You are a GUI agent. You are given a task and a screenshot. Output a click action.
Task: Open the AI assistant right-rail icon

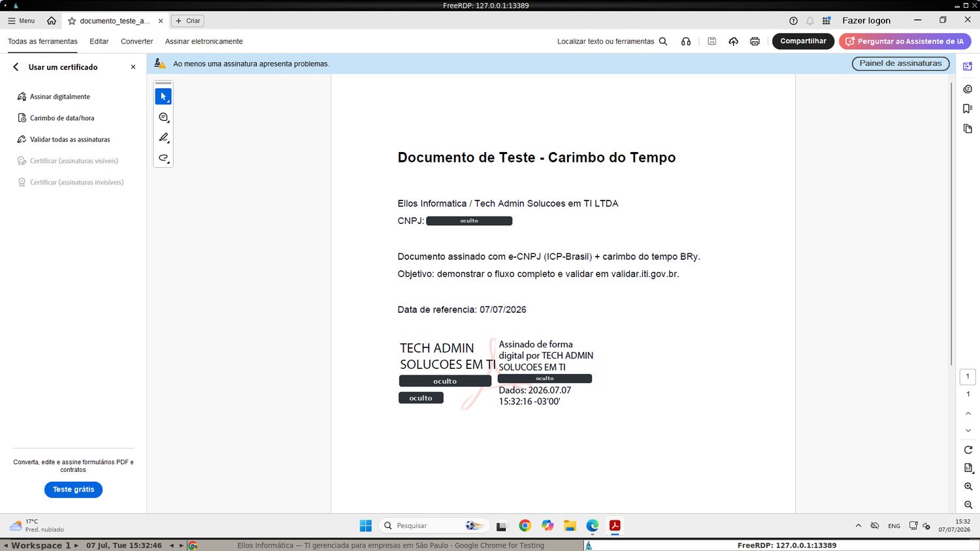[x=968, y=67]
